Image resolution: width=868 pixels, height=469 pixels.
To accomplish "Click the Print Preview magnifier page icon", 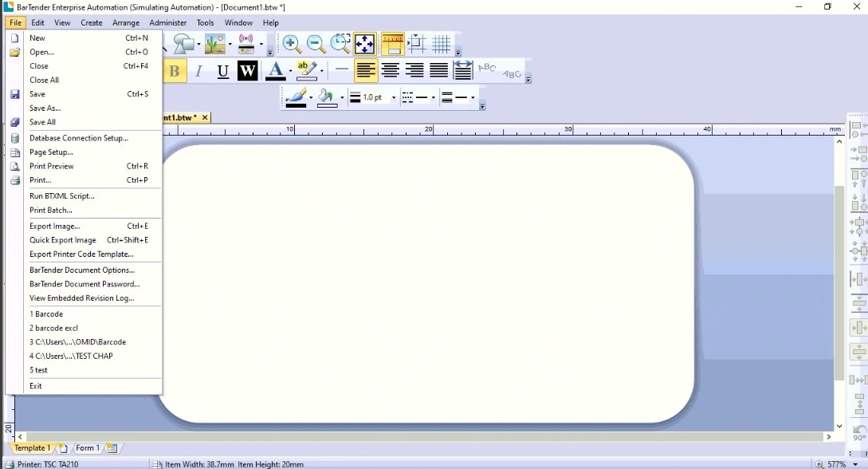I will coord(15,166).
